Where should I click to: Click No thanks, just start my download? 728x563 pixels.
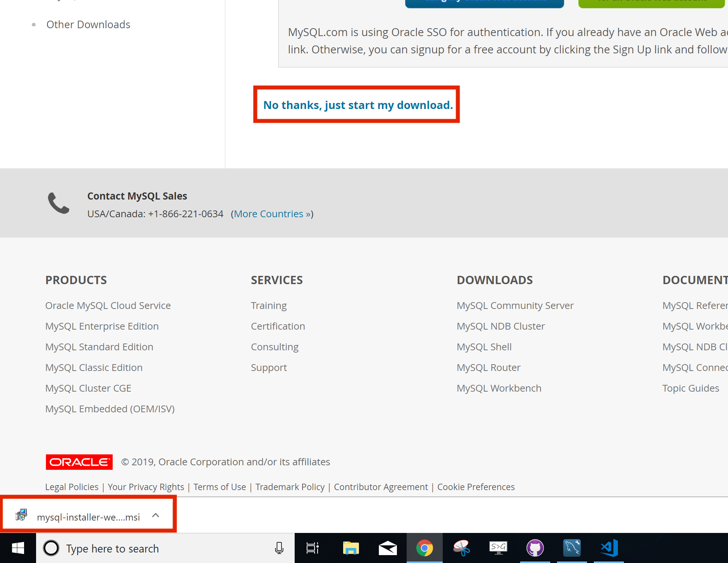(x=357, y=105)
